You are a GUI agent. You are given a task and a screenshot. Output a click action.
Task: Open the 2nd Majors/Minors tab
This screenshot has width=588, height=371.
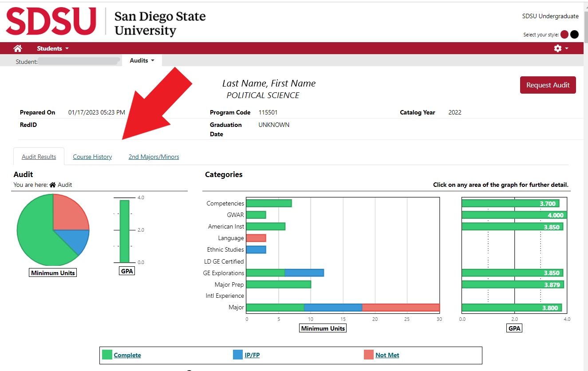pyautogui.click(x=154, y=157)
